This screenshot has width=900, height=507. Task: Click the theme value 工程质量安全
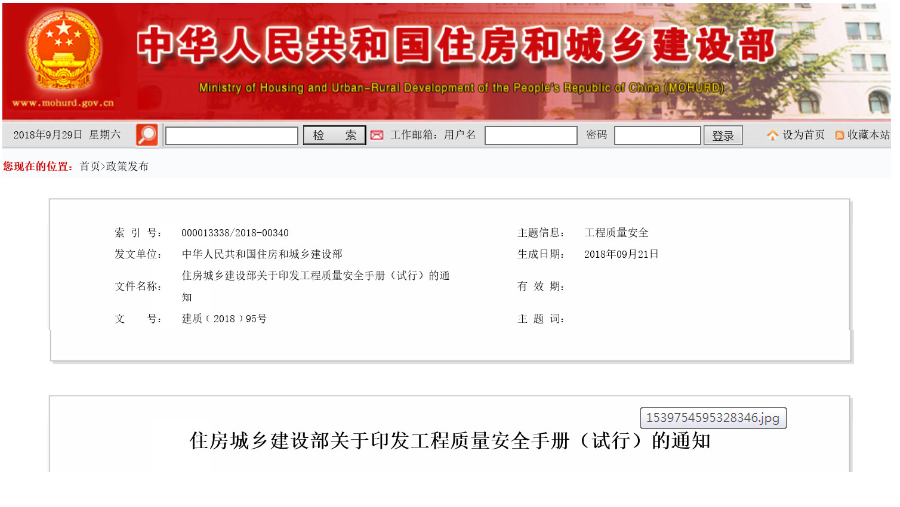click(x=616, y=233)
